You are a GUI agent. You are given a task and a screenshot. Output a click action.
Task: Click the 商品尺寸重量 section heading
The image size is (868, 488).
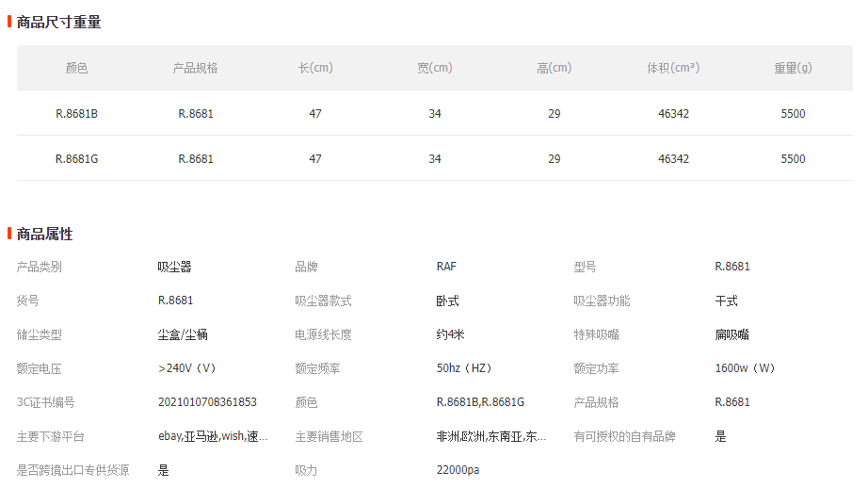58,23
